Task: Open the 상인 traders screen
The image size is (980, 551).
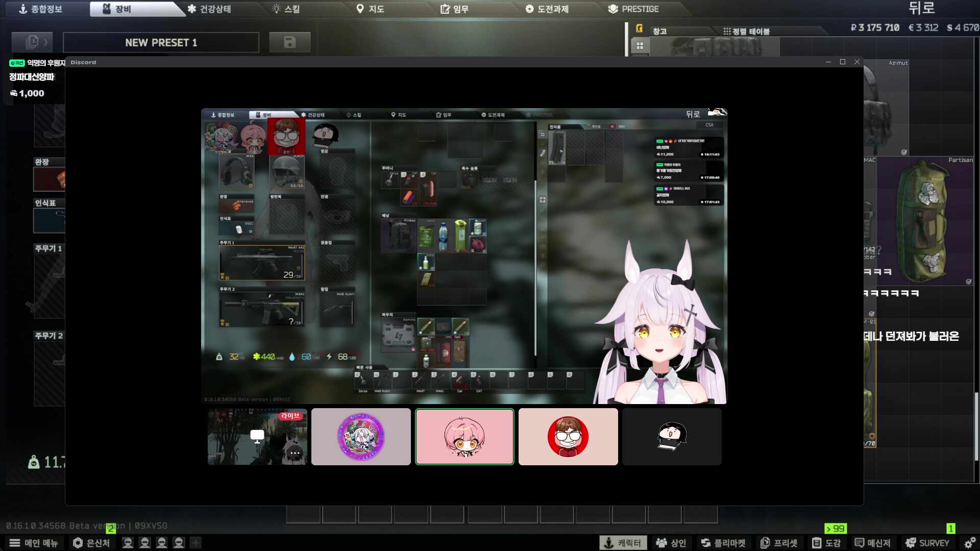Action: pos(671,543)
